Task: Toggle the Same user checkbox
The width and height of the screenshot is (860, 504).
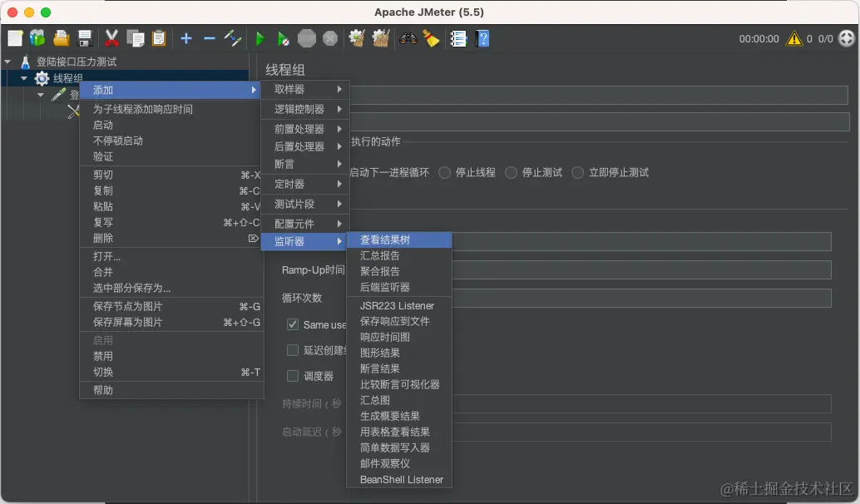Action: pyautogui.click(x=293, y=324)
